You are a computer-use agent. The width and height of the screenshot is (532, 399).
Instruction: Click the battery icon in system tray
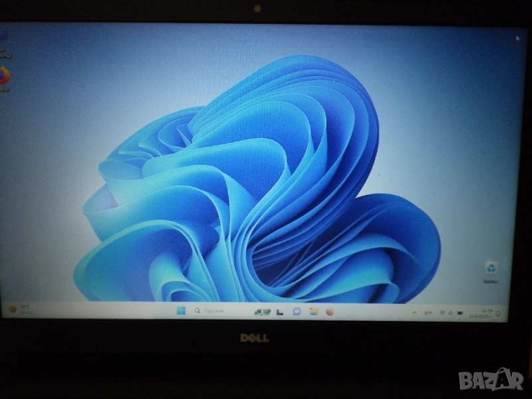[460, 313]
